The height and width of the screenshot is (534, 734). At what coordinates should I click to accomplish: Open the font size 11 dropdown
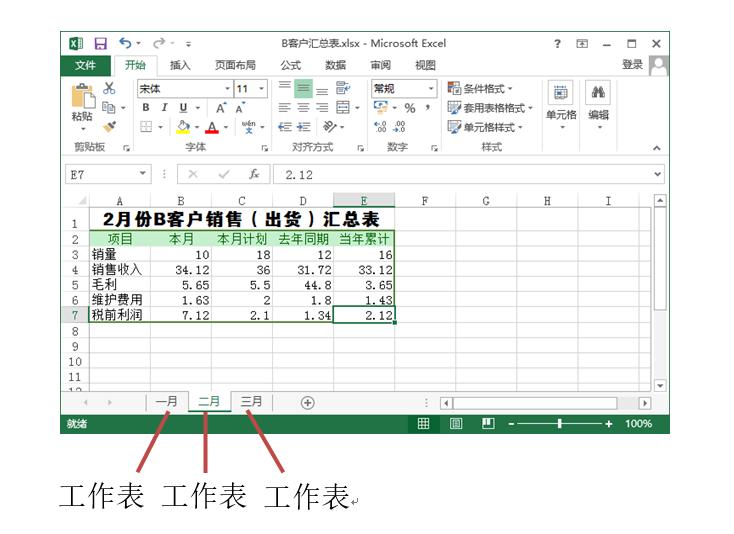click(x=262, y=88)
